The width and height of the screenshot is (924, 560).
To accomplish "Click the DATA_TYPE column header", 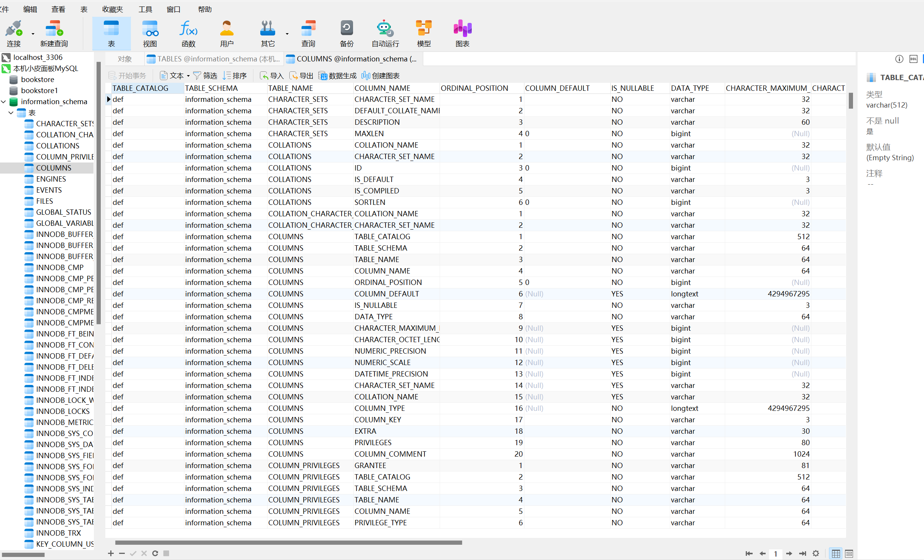I will click(697, 88).
